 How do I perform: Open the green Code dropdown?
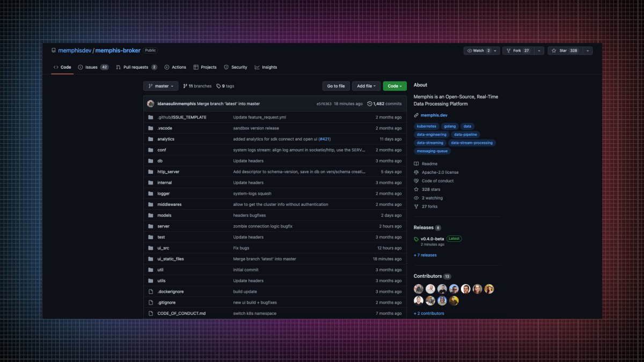(x=394, y=86)
